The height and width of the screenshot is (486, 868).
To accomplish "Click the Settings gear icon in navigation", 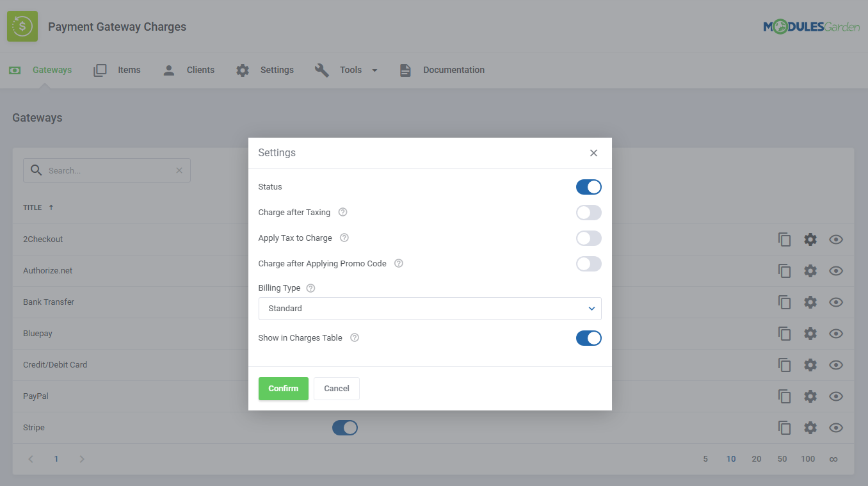I will [242, 70].
